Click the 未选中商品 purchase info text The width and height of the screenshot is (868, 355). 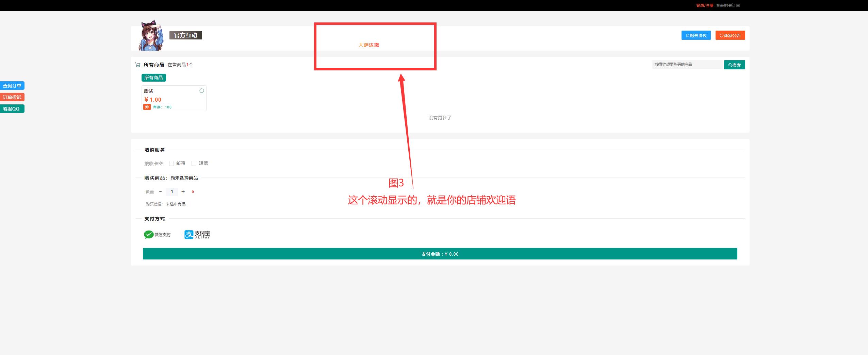[x=176, y=204]
